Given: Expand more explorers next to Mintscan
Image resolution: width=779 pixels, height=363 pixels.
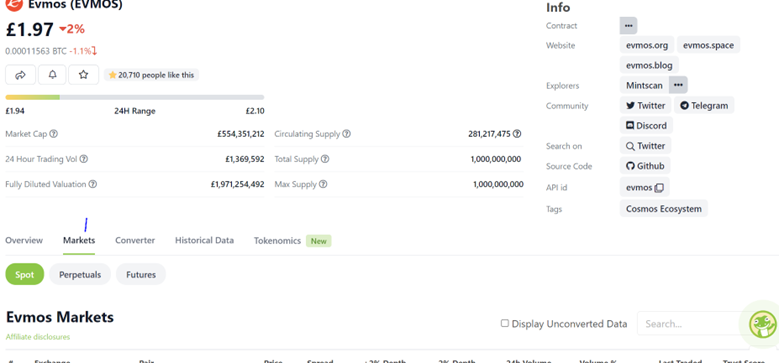Looking at the screenshot, I should [678, 85].
